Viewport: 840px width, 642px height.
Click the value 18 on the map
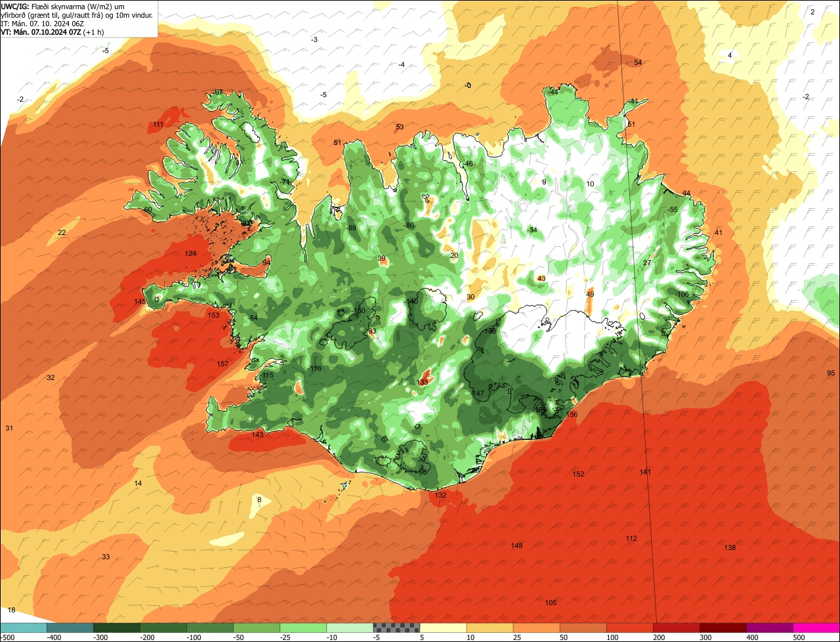pyautogui.click(x=11, y=610)
